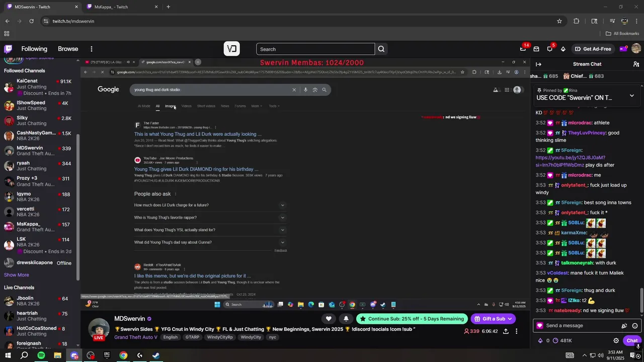
Task: Open vercetti channel in sidebar
Action: coord(38,212)
